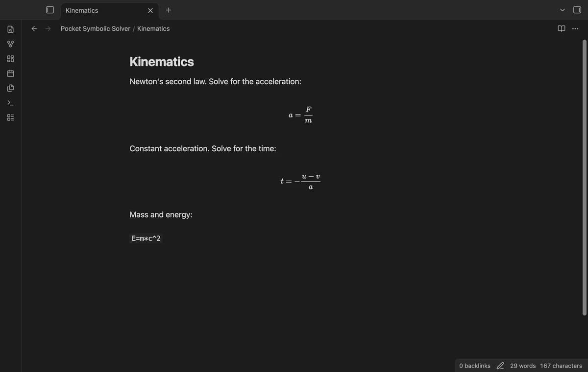Toggle the left sidebar

tap(49, 10)
